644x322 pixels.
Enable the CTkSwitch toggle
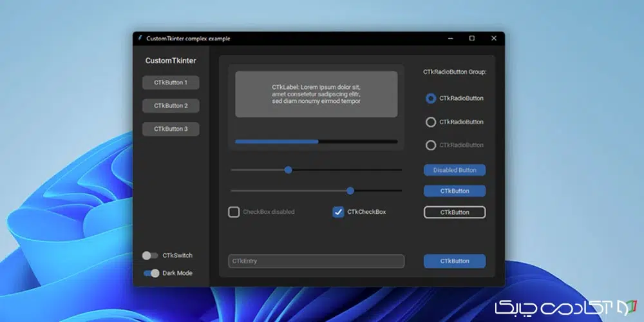[x=151, y=256]
